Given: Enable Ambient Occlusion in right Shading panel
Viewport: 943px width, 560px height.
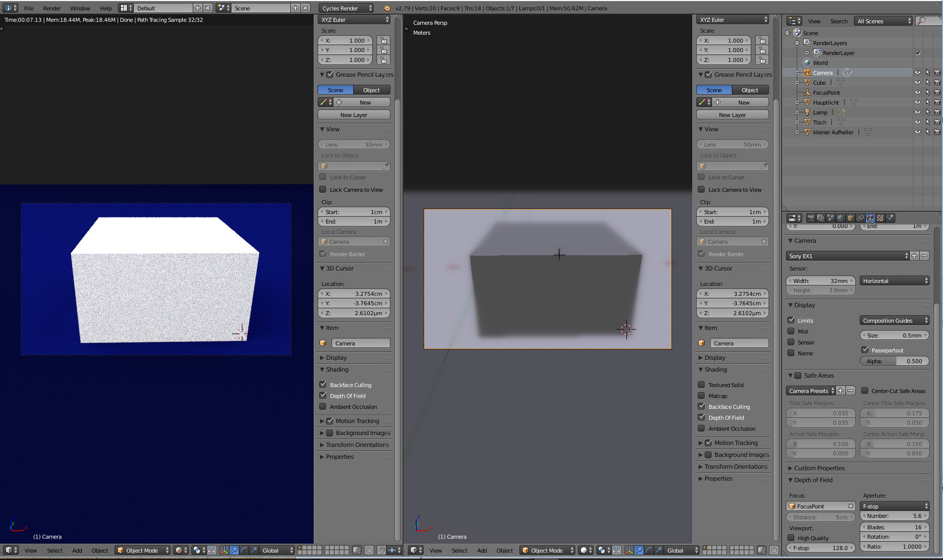Looking at the screenshot, I should coord(701,428).
